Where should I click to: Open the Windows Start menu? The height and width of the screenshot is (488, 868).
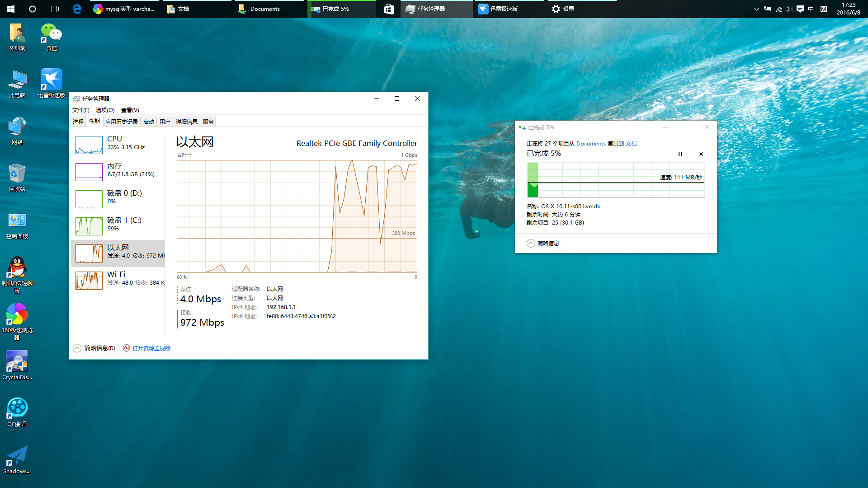pyautogui.click(x=11, y=9)
